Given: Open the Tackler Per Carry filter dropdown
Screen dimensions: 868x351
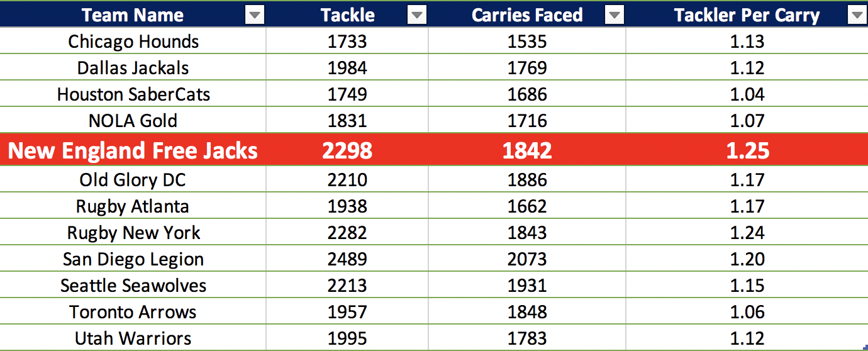Looking at the screenshot, I should tap(857, 16).
